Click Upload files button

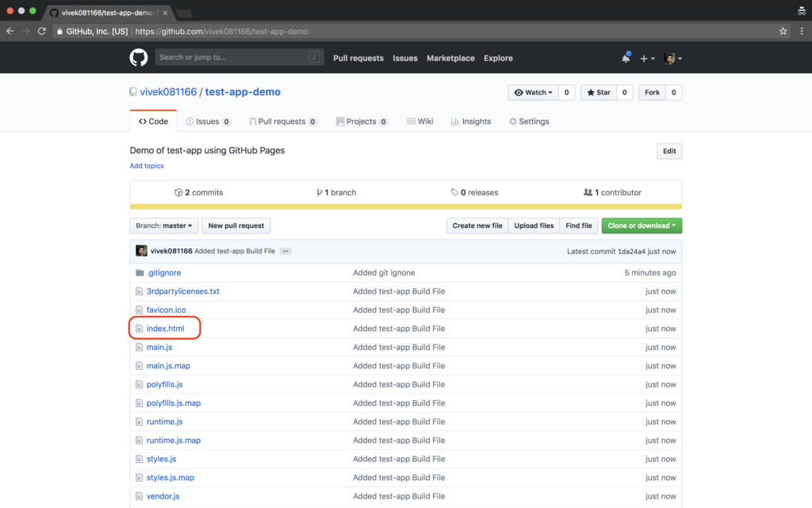[x=534, y=225]
